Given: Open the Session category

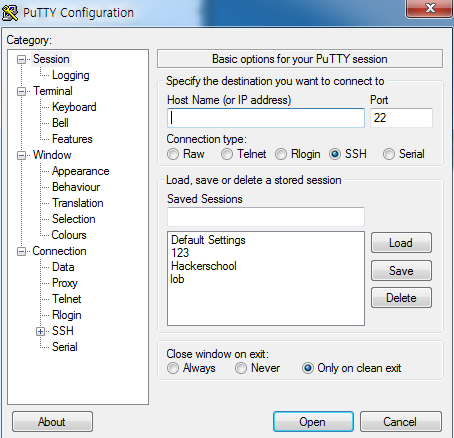Looking at the screenshot, I should 51,59.
